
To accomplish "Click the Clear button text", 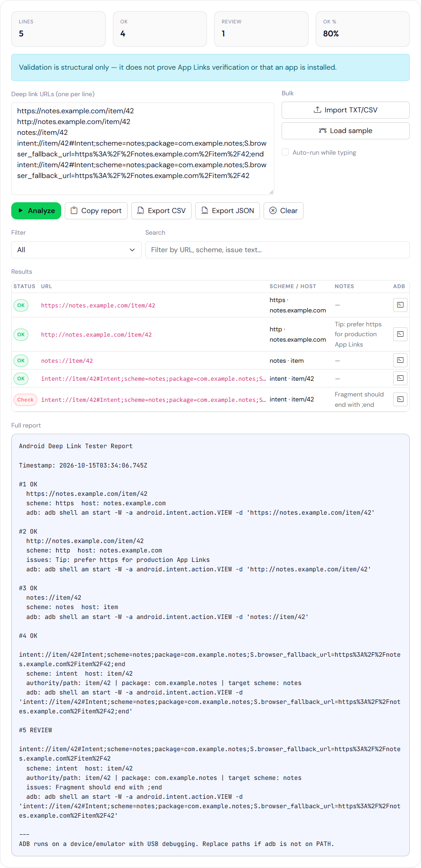I will (289, 211).
